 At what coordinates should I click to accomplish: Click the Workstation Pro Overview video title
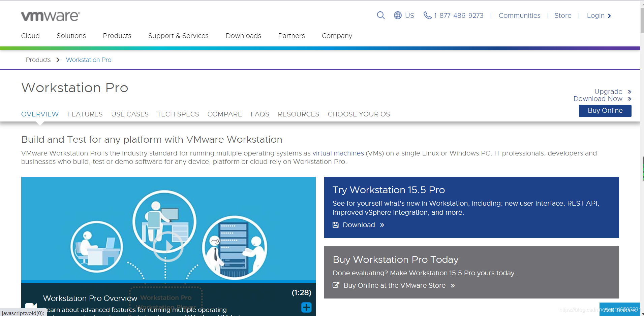pyautogui.click(x=90, y=298)
